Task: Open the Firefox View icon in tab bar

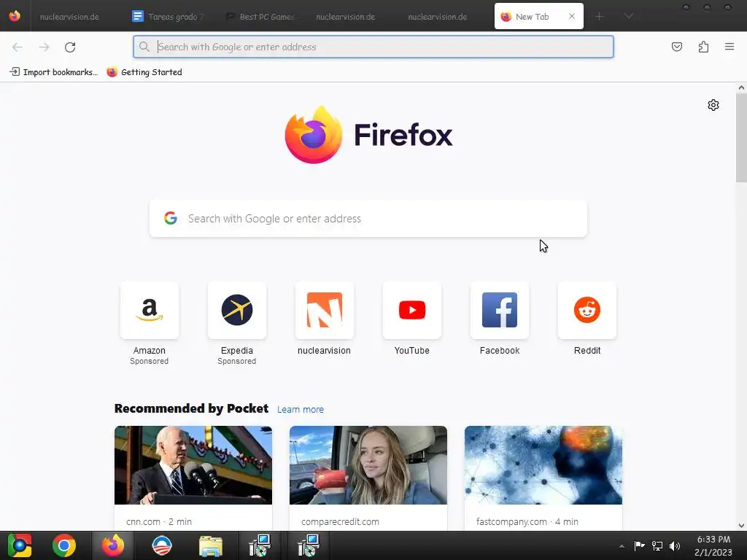Action: click(15, 16)
